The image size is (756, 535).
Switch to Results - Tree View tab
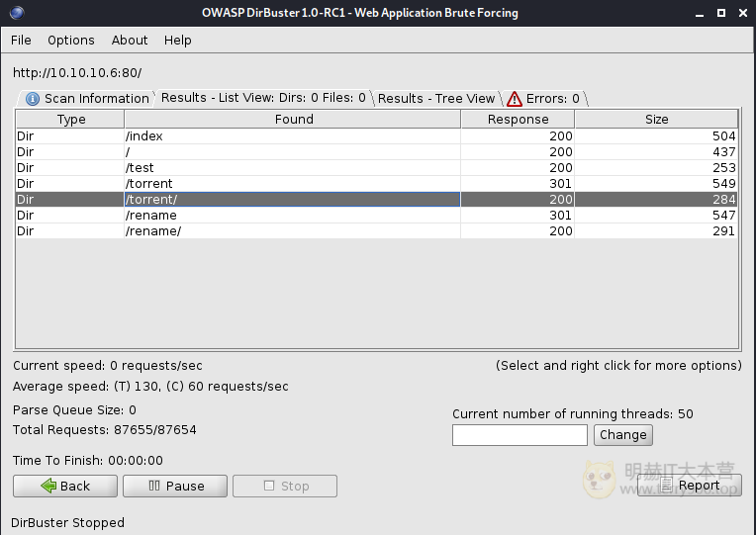tap(436, 98)
